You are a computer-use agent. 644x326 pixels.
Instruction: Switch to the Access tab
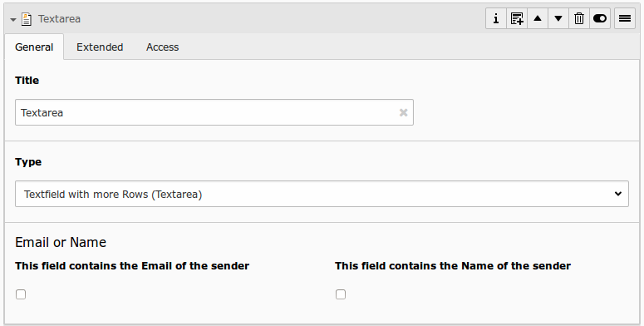coord(163,47)
